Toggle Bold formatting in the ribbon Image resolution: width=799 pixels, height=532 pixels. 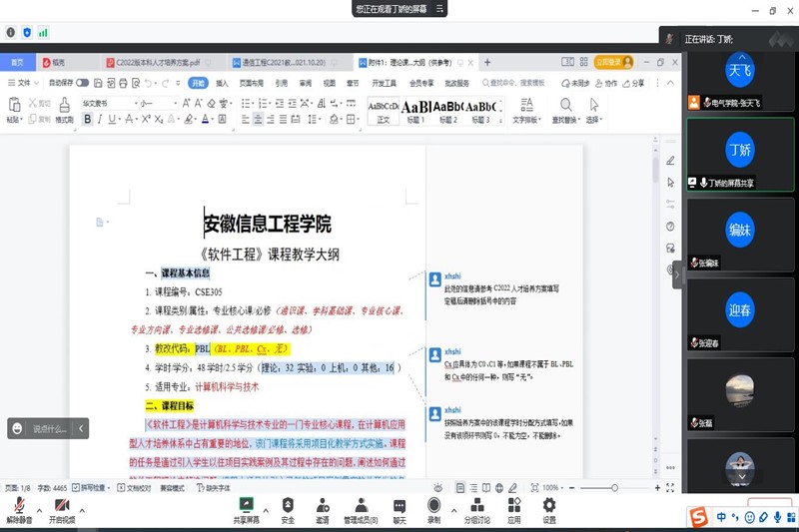[87, 120]
